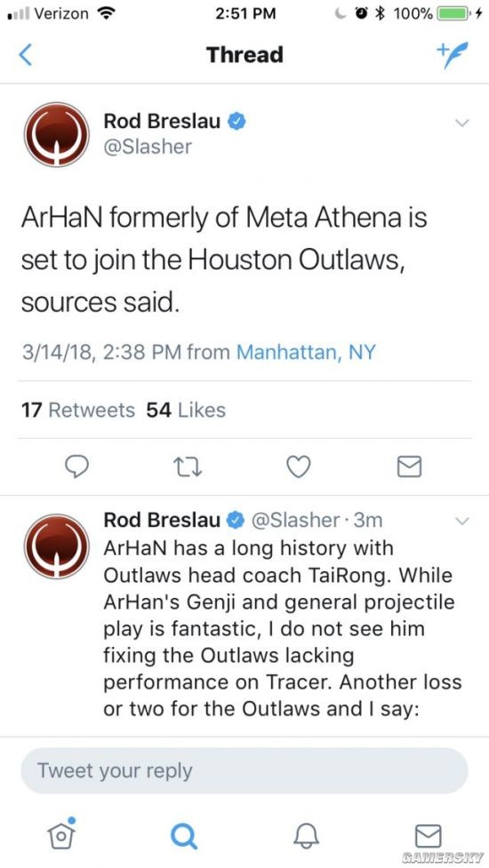Open Rod Breslau's avatar on main tweet
Screen dimensions: 489x868
[56, 134]
